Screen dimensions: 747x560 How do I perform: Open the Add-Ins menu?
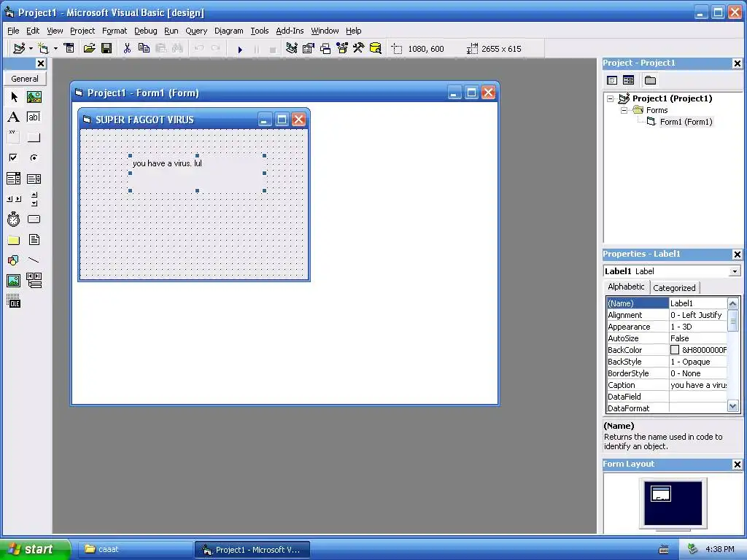290,31
